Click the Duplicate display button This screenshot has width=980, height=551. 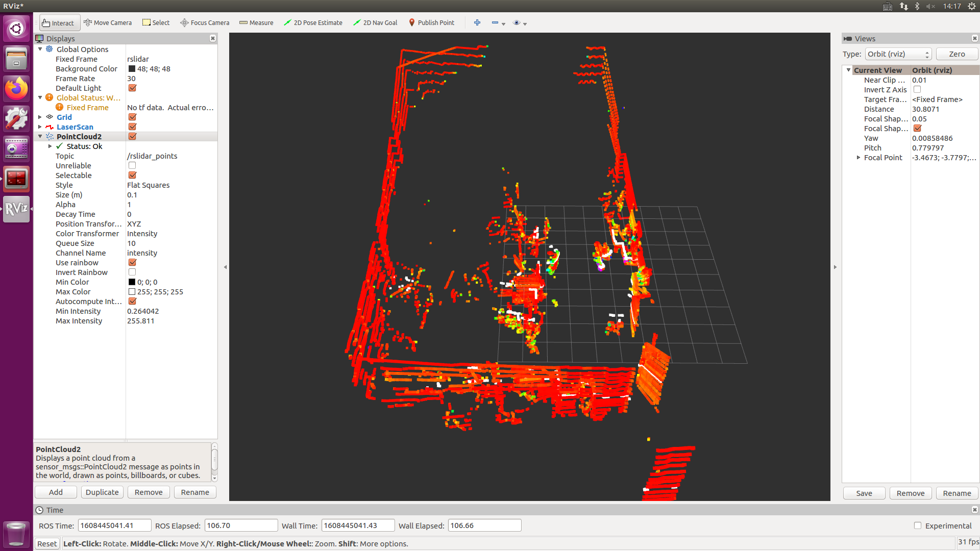(102, 492)
